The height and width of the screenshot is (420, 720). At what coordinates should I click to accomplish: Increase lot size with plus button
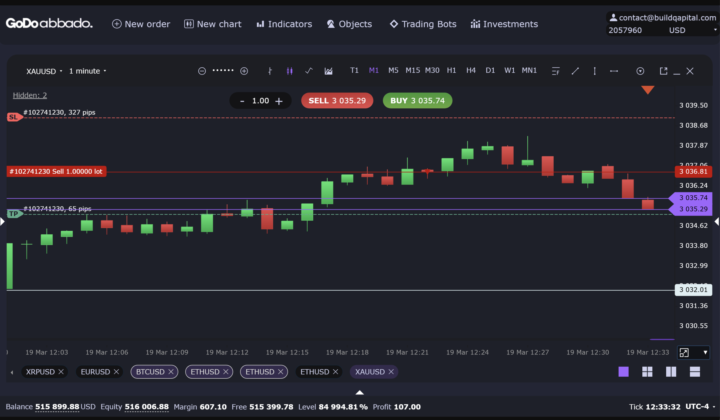pos(279,101)
